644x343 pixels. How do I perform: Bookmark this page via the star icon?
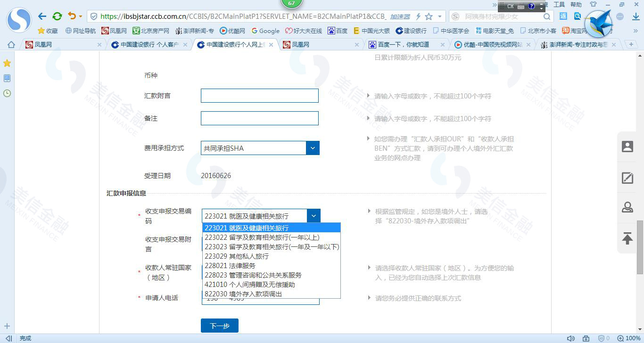tap(7, 63)
